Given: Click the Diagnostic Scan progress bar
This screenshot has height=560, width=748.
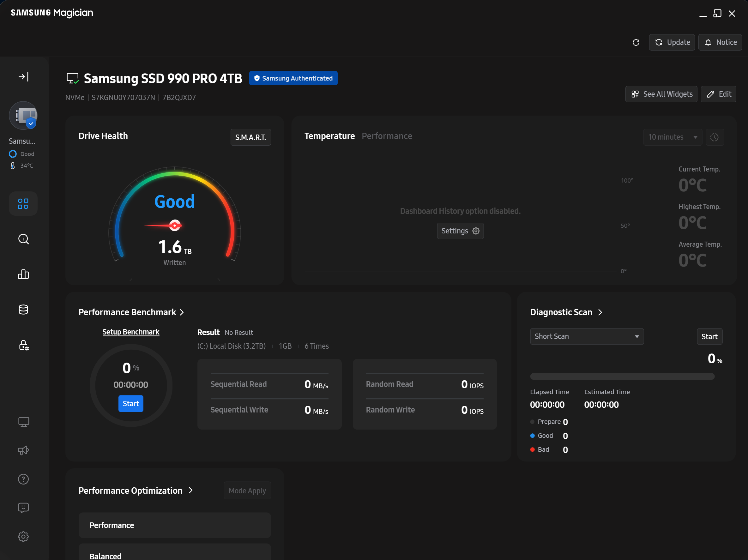Looking at the screenshot, I should (x=622, y=376).
